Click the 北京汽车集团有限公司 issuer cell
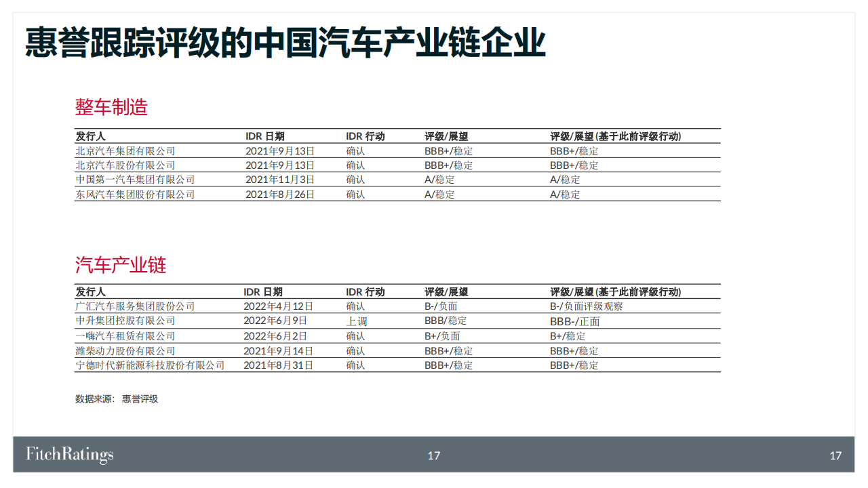The width and height of the screenshot is (868, 488). [125, 151]
